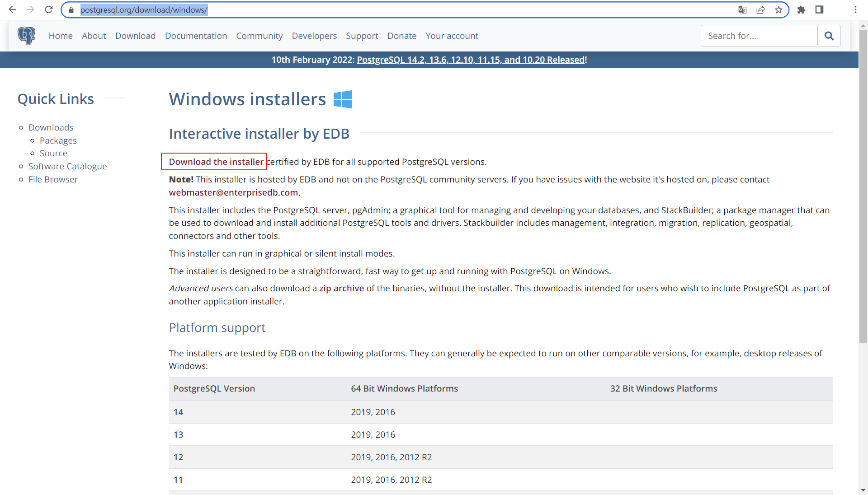Screen dimensions: 868x495
Task: Go to Community section
Action: click(259, 36)
